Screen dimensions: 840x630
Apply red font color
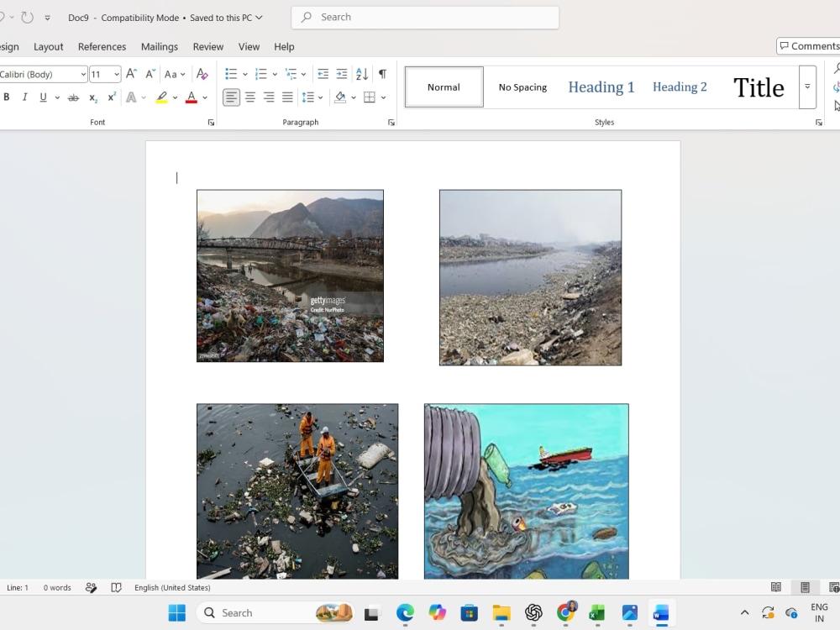click(x=192, y=97)
